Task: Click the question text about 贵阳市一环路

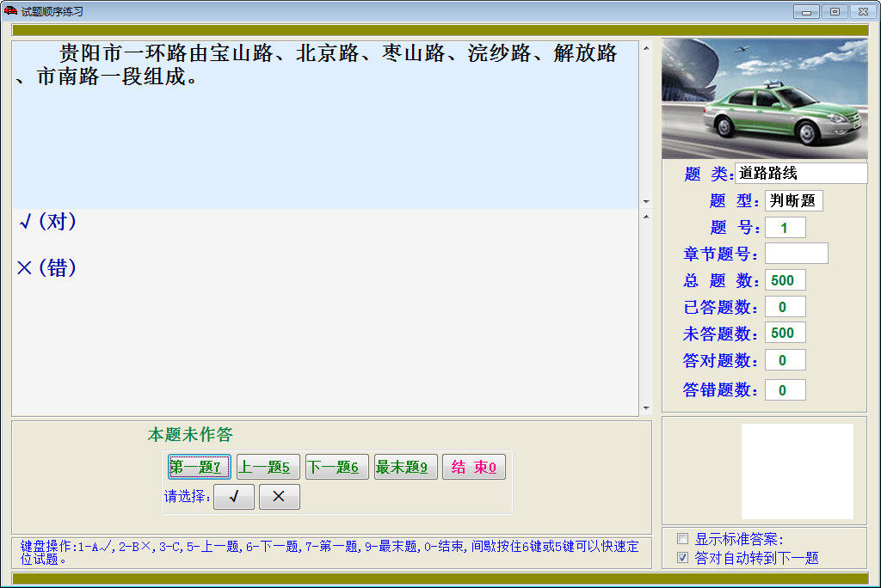Action: [318, 65]
